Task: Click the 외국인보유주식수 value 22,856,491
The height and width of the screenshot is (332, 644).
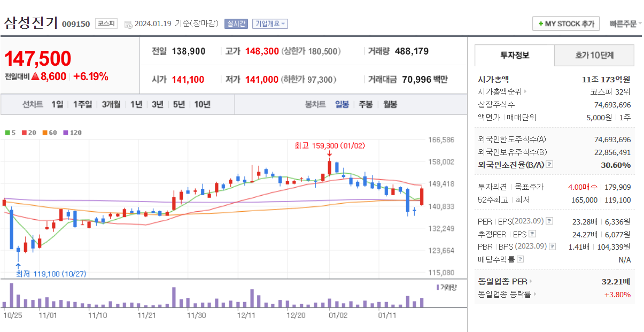Action: (x=612, y=152)
